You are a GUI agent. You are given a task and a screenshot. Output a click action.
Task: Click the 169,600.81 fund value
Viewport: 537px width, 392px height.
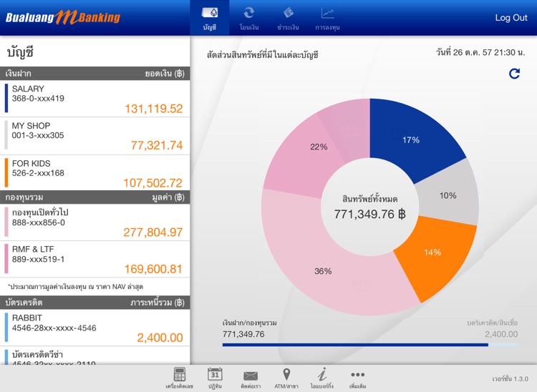coord(153,269)
